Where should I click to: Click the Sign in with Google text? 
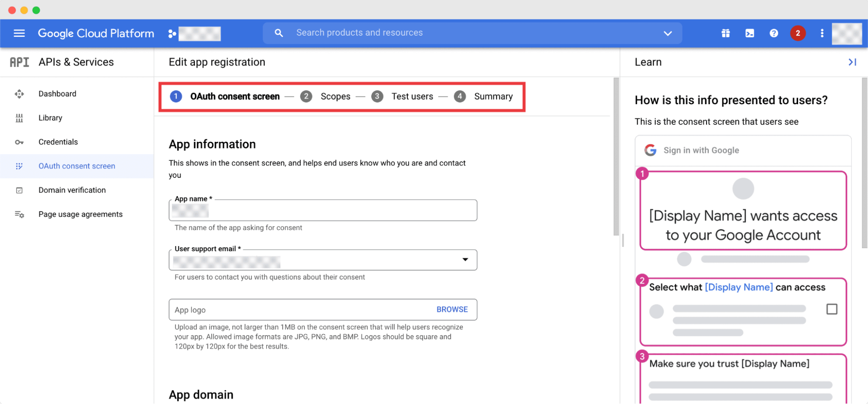pos(701,150)
